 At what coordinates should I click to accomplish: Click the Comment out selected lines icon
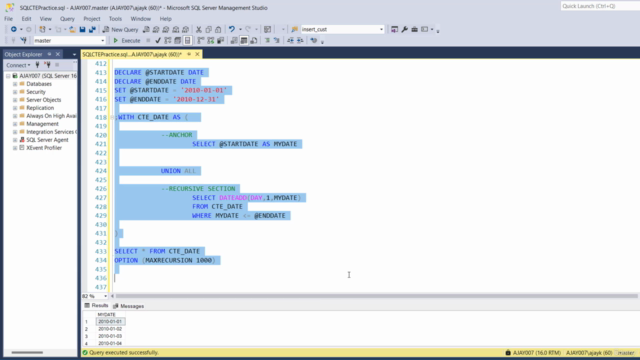[x=267, y=40]
